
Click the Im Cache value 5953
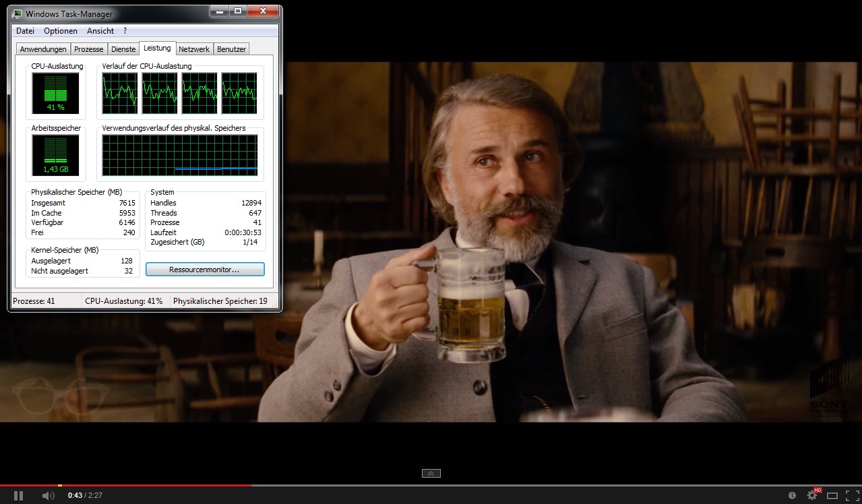[x=127, y=213]
